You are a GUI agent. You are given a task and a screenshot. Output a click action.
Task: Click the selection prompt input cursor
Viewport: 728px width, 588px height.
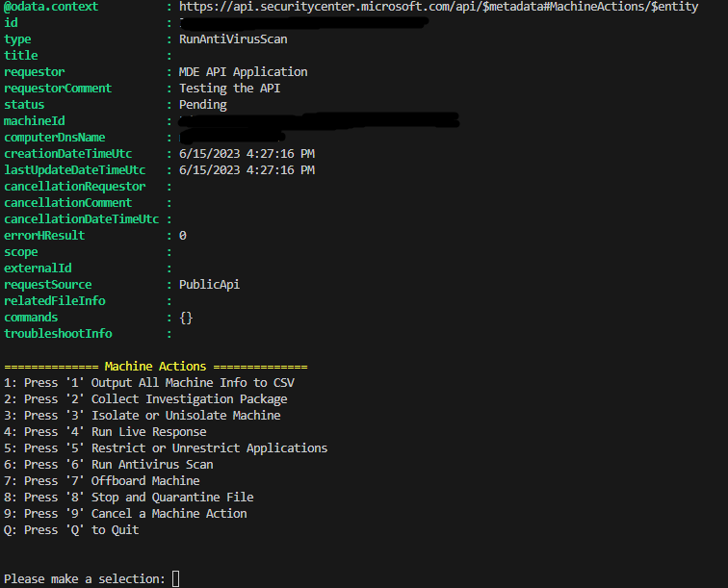tap(175, 578)
